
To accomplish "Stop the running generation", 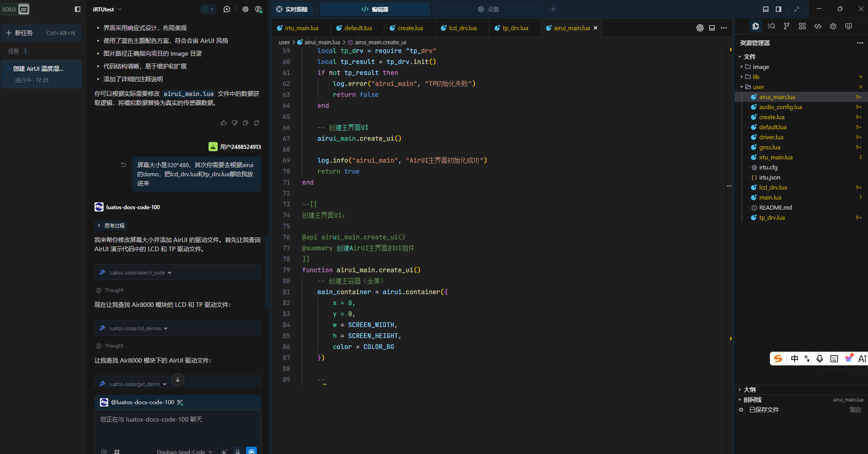I will pyautogui.click(x=251, y=451).
